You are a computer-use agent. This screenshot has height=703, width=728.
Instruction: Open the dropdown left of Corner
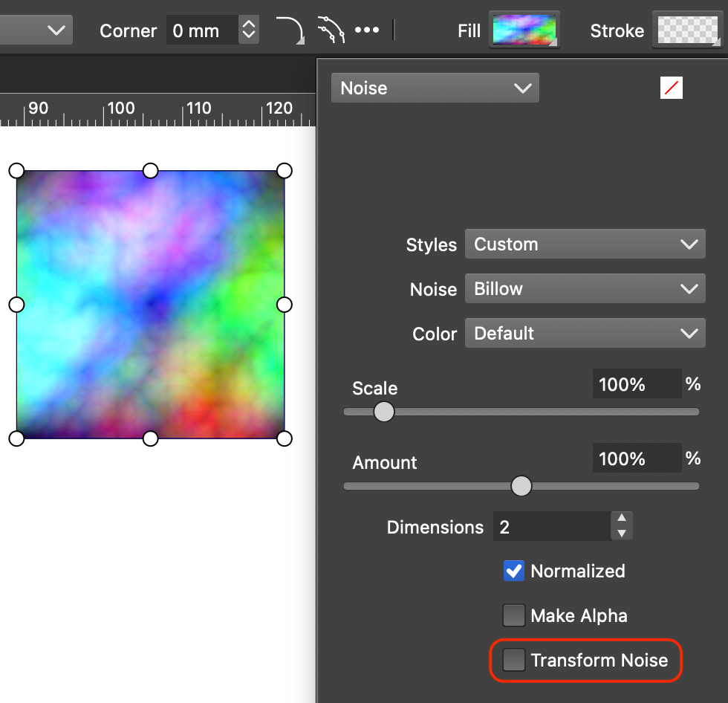click(x=36, y=30)
